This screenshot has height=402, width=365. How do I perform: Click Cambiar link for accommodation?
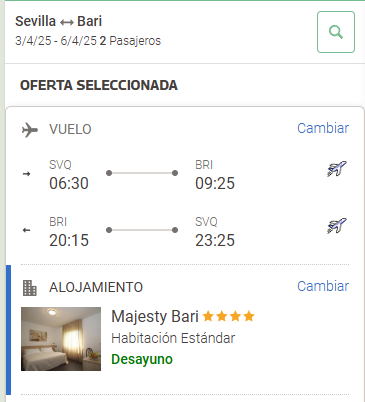click(323, 286)
